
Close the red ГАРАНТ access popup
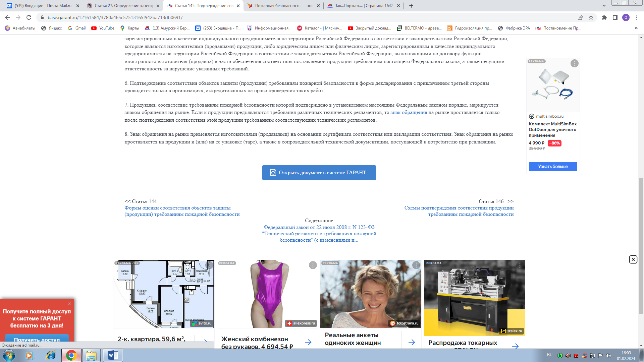69,304
